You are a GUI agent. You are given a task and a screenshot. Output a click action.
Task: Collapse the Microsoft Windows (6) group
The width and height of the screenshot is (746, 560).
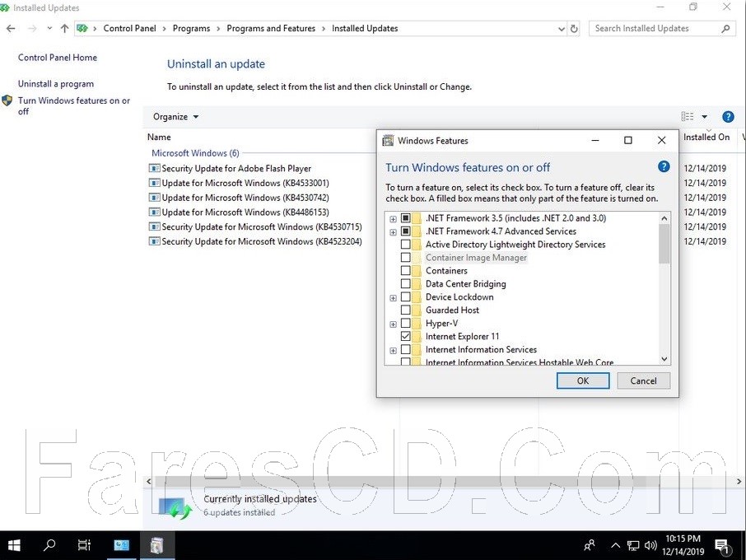pyautogui.click(x=195, y=153)
